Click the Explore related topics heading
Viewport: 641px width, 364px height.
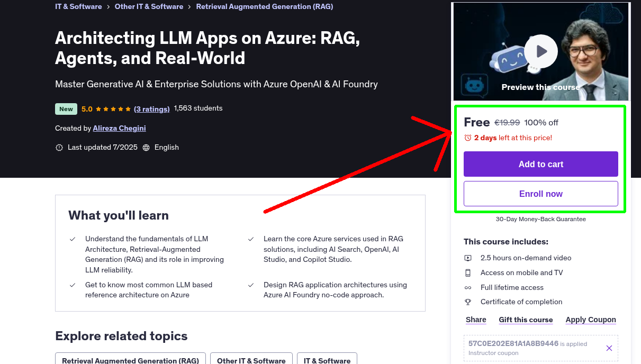click(121, 336)
